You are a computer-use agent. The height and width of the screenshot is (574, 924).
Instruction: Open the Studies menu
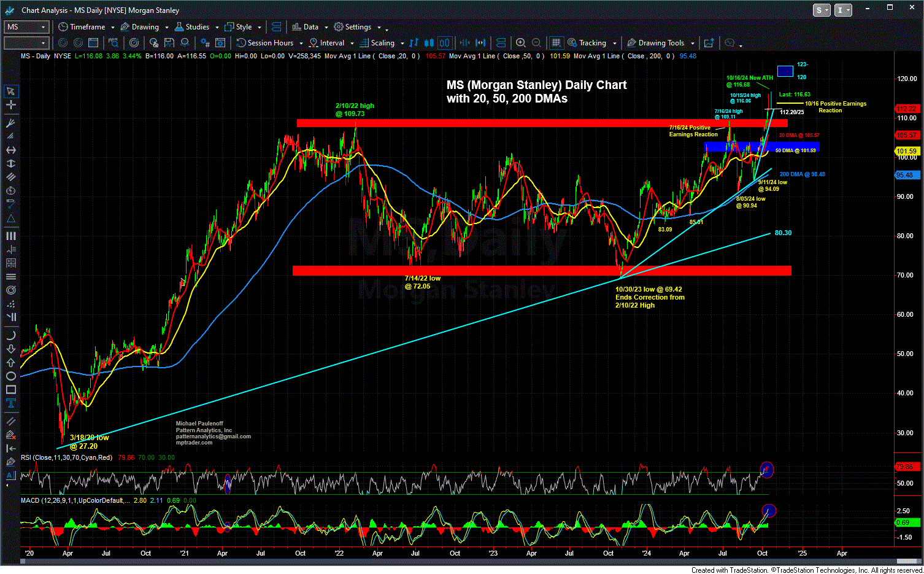click(x=192, y=27)
